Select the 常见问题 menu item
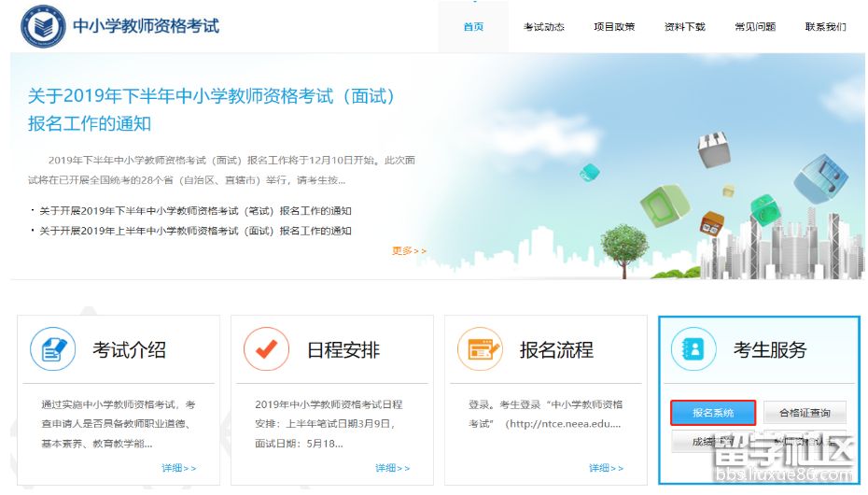868x495 pixels. (x=755, y=26)
